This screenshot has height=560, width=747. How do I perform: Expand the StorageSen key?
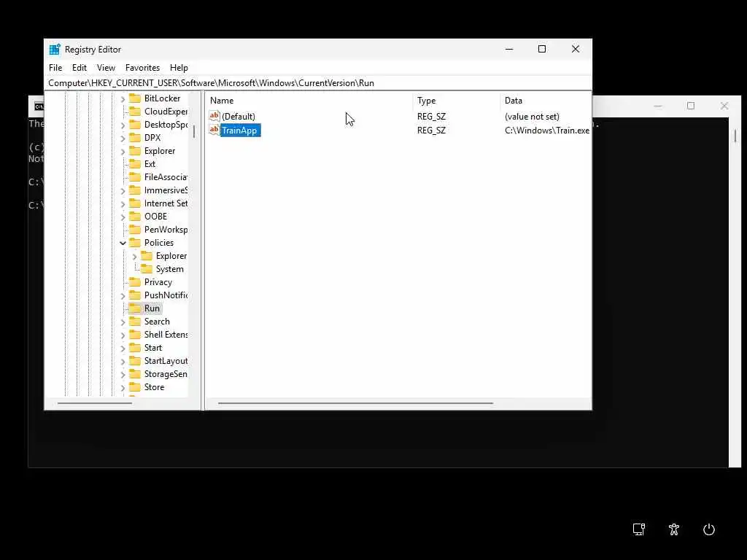click(123, 374)
